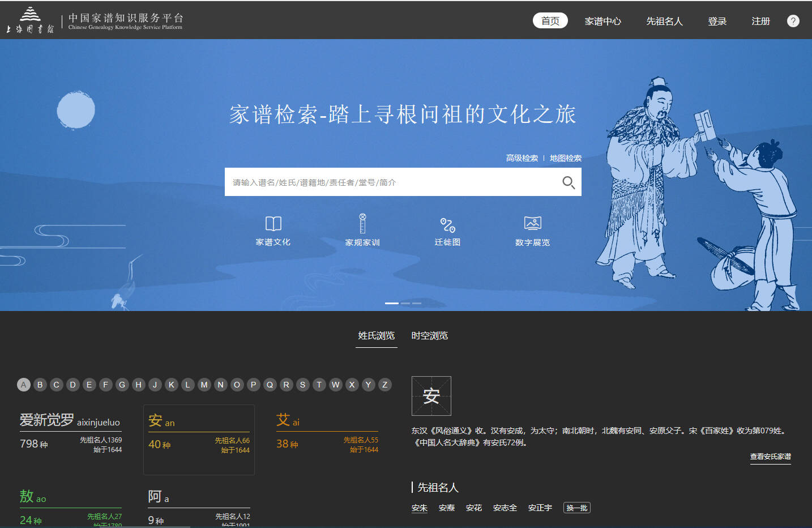Open the 家谱文化 (Genealogy Culture) icon

tap(273, 230)
